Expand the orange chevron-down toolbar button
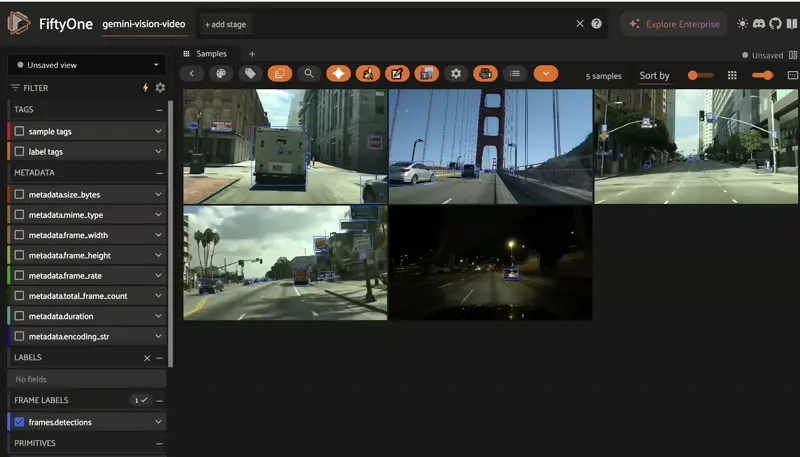The image size is (800, 457). click(x=546, y=73)
